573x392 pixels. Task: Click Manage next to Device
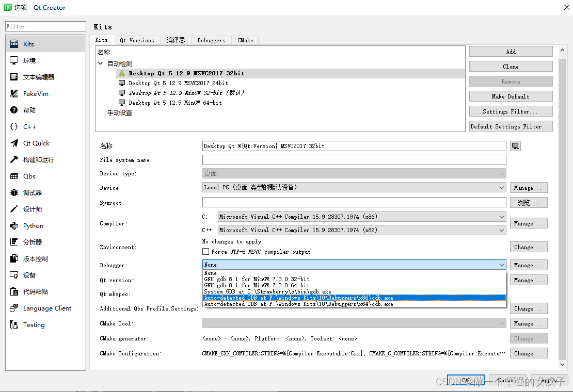529,188
